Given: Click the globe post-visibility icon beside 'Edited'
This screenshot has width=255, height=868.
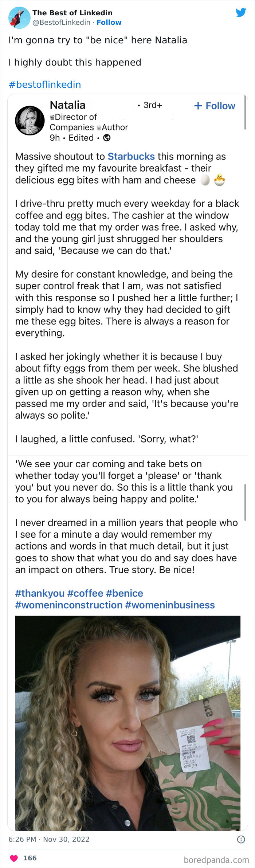Looking at the screenshot, I should 106,138.
